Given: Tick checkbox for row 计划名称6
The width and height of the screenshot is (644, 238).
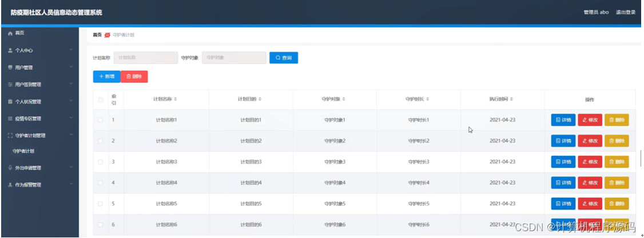Looking at the screenshot, I should click(101, 224).
